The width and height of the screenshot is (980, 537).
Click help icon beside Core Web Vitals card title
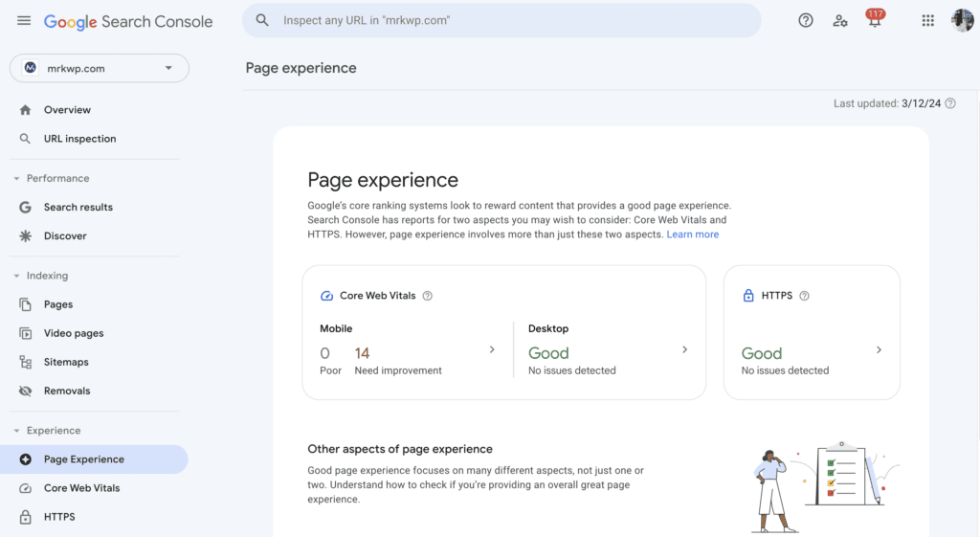tap(428, 296)
